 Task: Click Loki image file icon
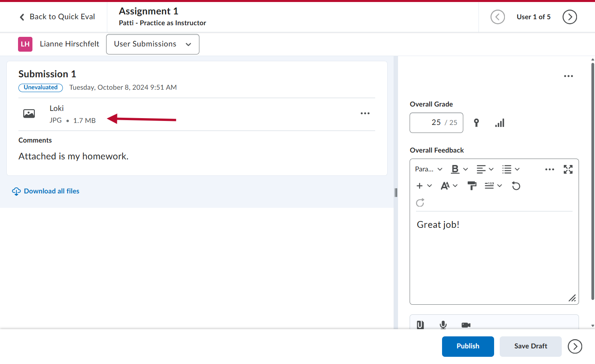coord(29,114)
